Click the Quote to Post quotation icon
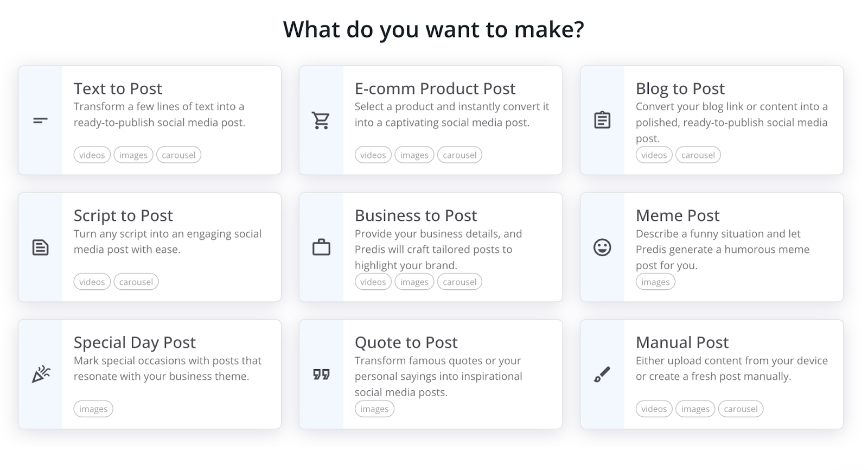868x470 pixels. coord(321,374)
